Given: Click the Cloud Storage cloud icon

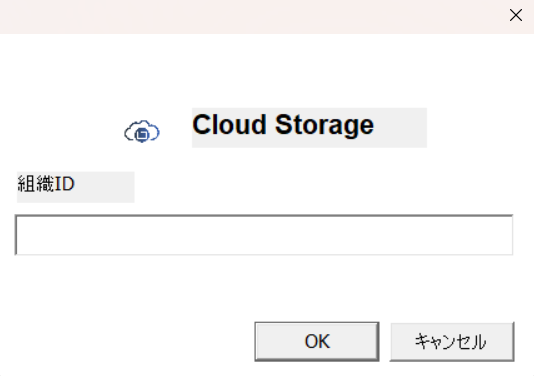Looking at the screenshot, I should coord(142,131).
